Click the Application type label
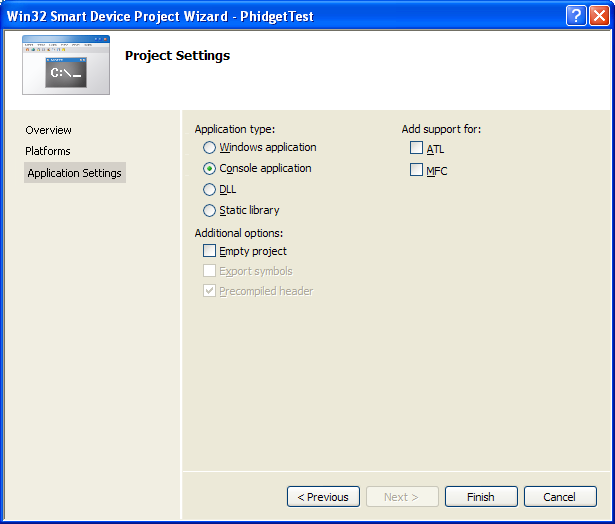 235,129
